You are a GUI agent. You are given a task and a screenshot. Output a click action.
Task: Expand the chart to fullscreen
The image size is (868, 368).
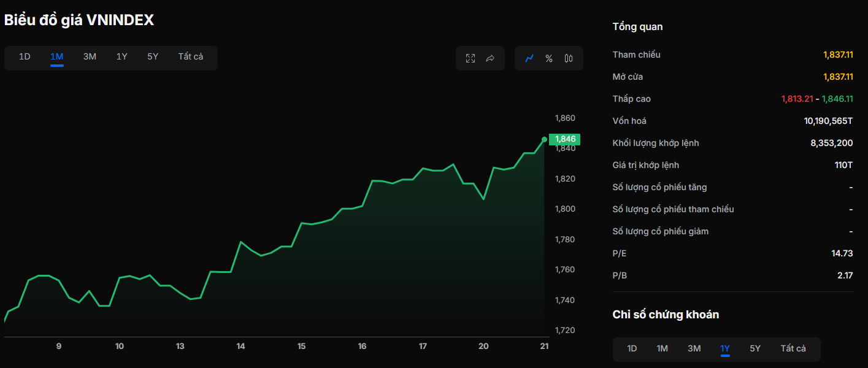[x=470, y=58]
